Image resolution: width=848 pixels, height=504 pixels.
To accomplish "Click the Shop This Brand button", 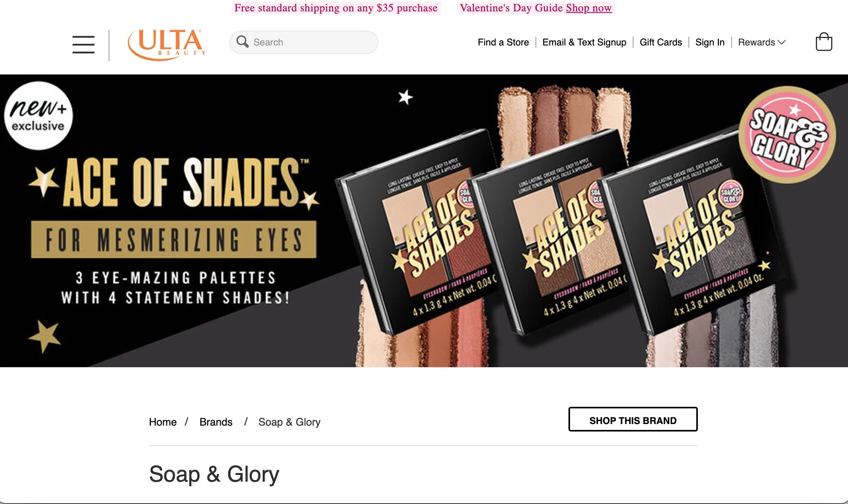I will click(x=633, y=419).
